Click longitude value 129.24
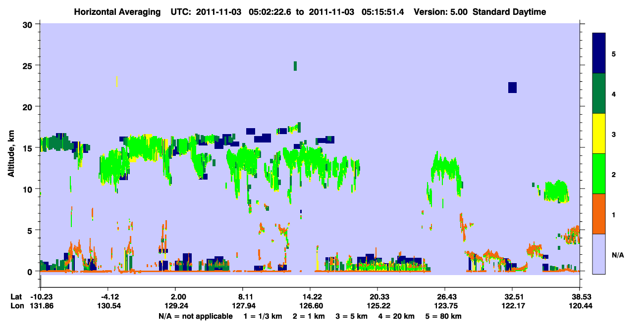This screenshot has height=330, width=644. pyautogui.click(x=175, y=306)
